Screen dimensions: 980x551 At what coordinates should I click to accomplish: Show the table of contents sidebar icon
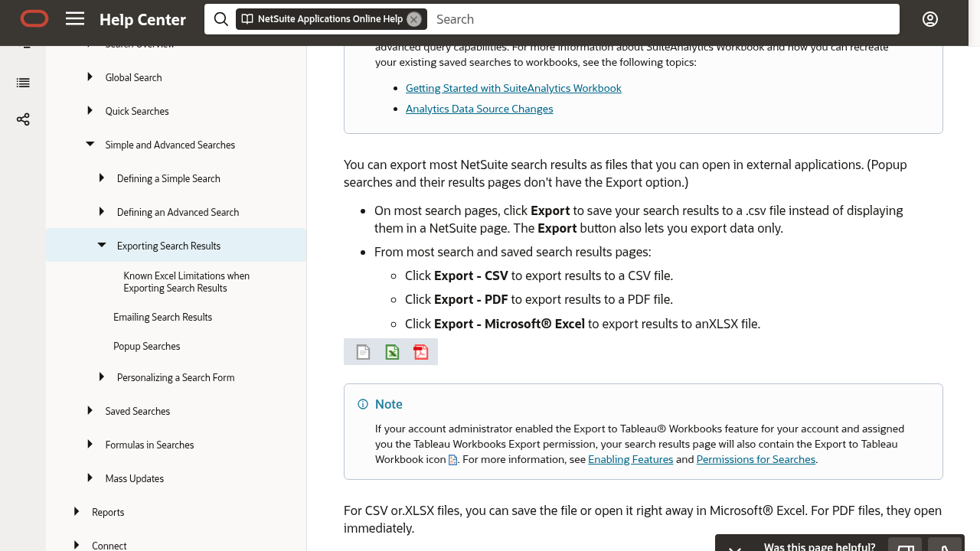point(23,83)
